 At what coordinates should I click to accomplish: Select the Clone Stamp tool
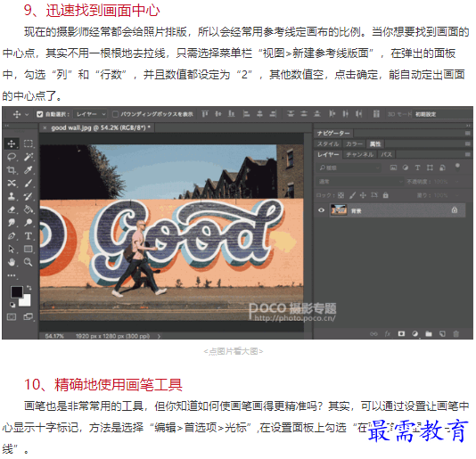pos(12,196)
